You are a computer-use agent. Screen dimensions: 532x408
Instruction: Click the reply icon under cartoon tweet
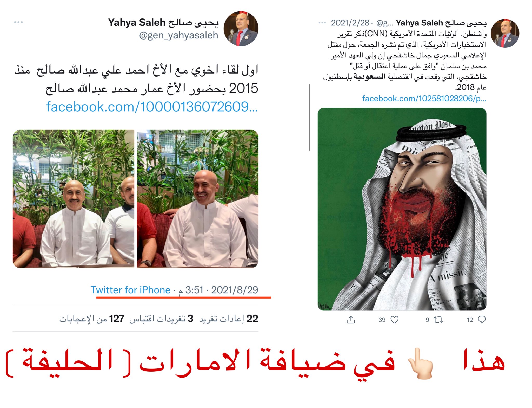click(482, 320)
